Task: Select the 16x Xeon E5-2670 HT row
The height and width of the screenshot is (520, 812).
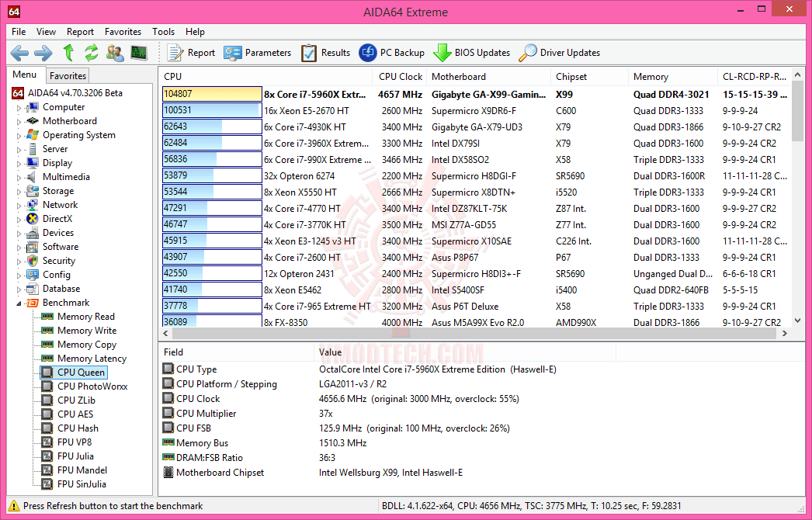Action: pyautogui.click(x=475, y=111)
